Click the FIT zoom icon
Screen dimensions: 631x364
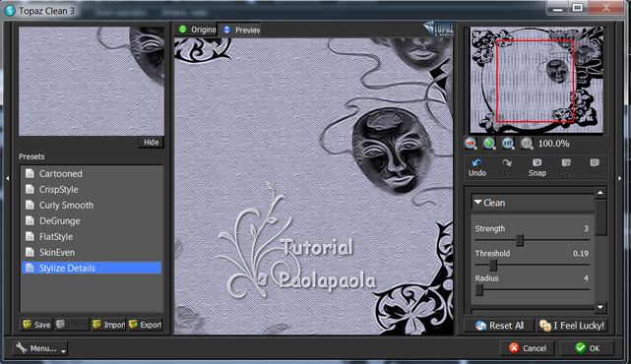508,144
